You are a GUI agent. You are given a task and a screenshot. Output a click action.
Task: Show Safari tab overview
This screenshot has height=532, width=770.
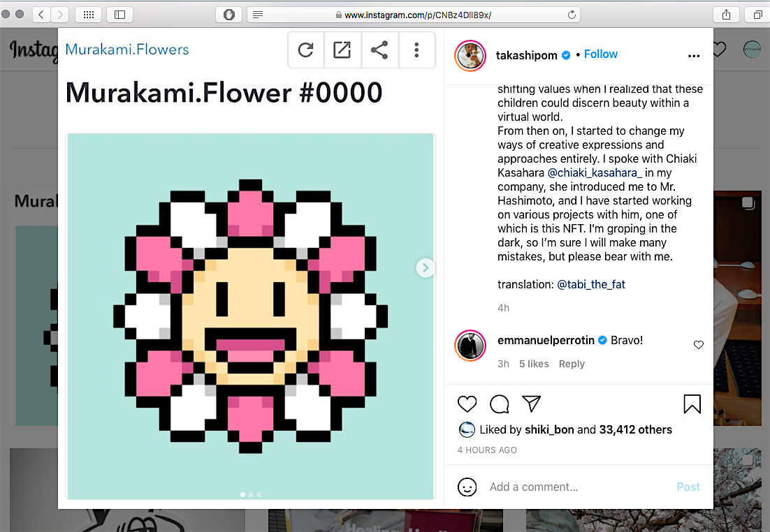coord(757,15)
